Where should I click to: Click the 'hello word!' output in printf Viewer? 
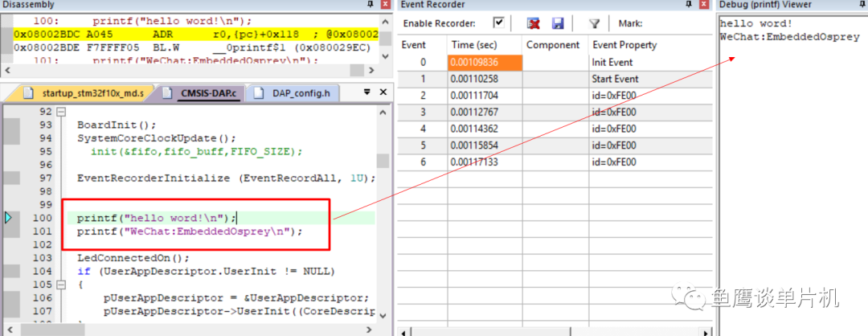point(756,24)
